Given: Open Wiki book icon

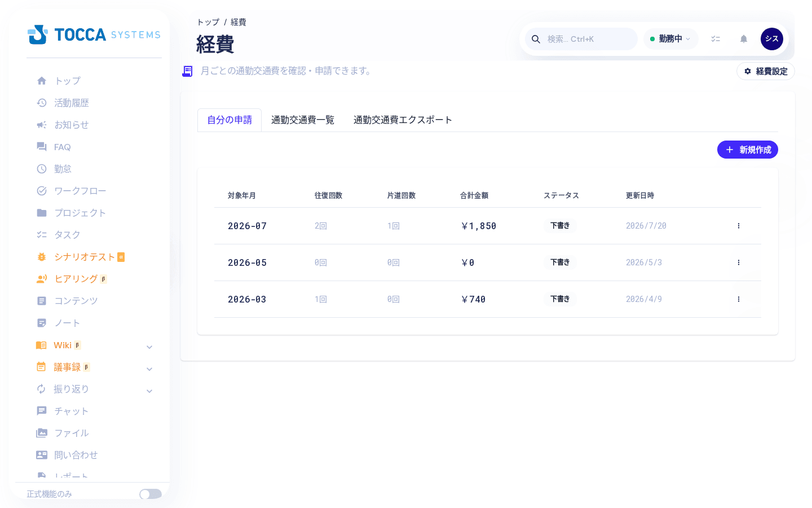Looking at the screenshot, I should click(41, 345).
